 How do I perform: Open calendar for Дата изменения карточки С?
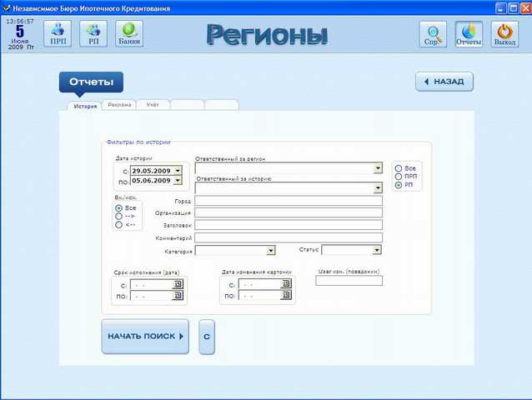pos(286,283)
